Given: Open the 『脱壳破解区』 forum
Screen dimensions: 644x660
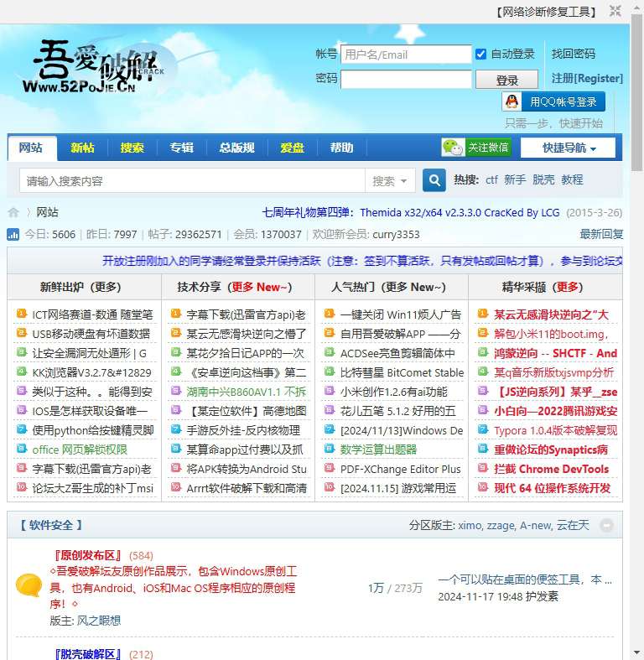Looking at the screenshot, I should coord(87,654).
